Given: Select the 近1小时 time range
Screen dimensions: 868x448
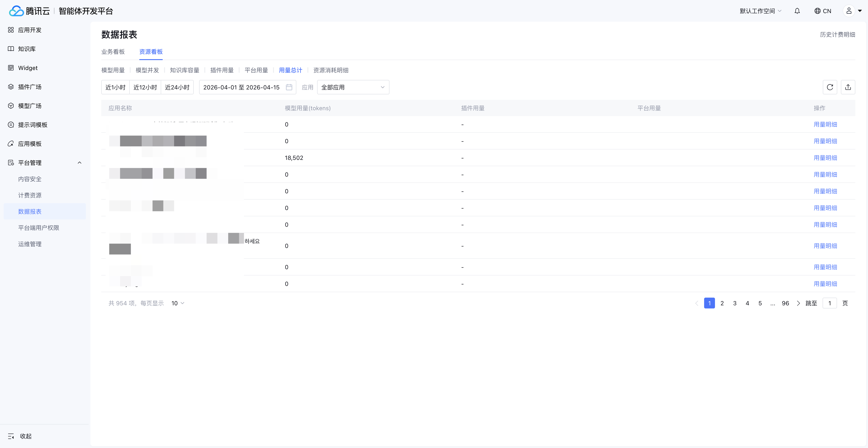Looking at the screenshot, I should pyautogui.click(x=115, y=87).
